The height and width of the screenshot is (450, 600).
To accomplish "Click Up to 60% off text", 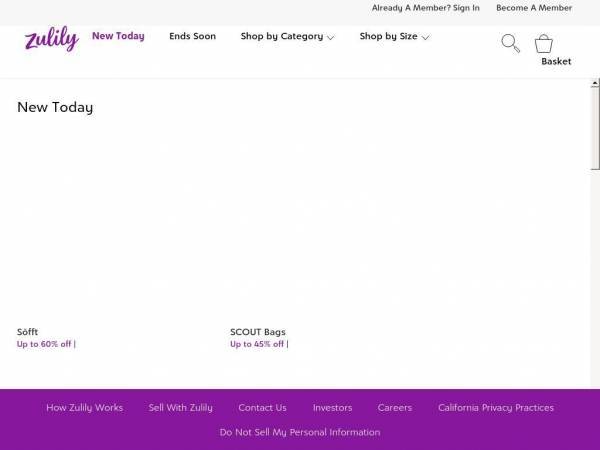I will pos(44,344).
